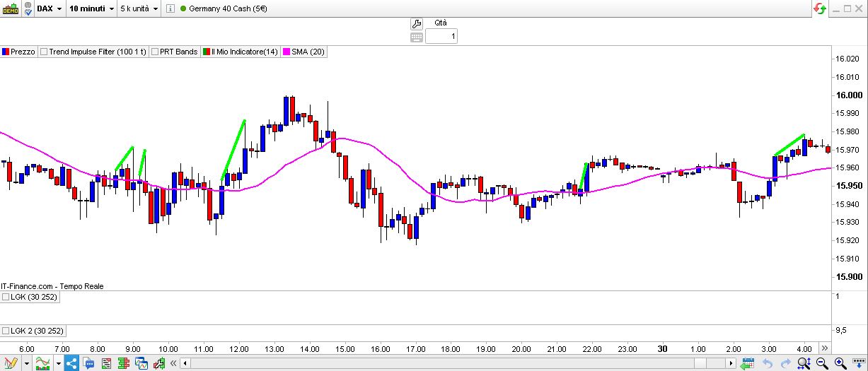
Task: Click the bold 30 date label
Action: [x=662, y=349]
